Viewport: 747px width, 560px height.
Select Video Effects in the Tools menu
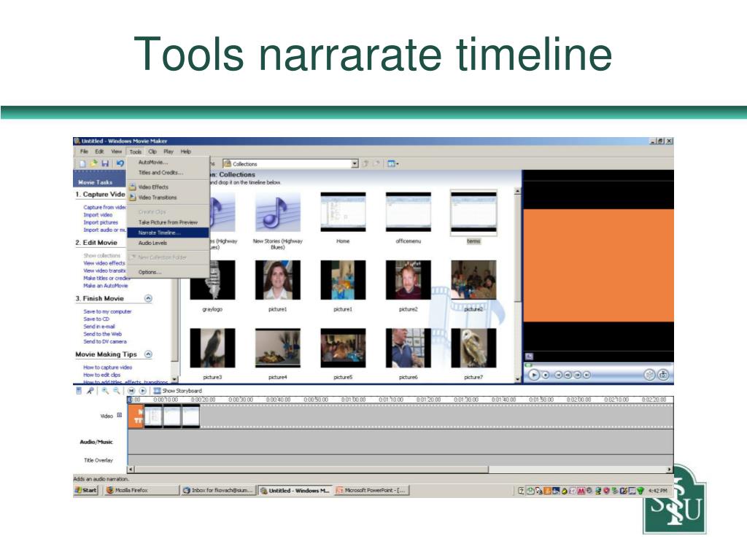tap(169, 187)
